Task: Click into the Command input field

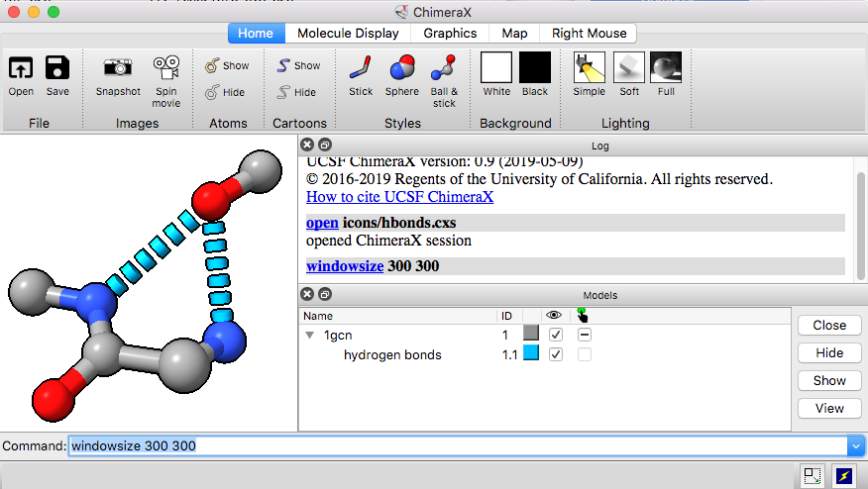Action: pos(456,446)
